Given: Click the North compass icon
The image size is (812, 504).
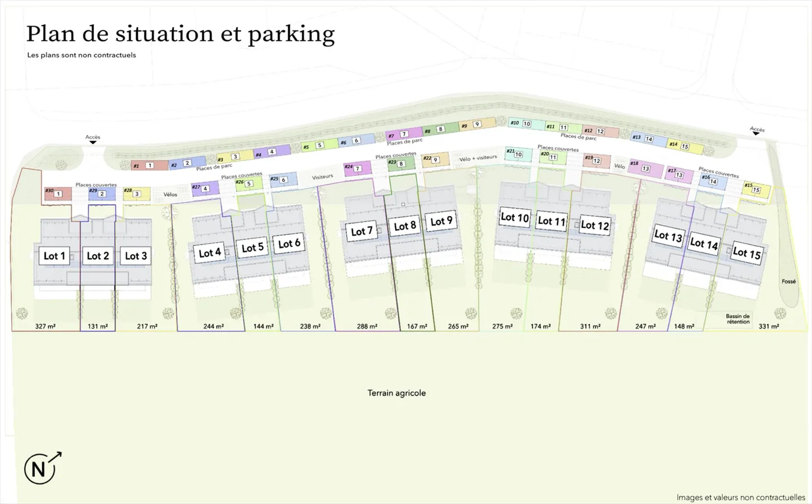Looking at the screenshot, I should (41, 468).
